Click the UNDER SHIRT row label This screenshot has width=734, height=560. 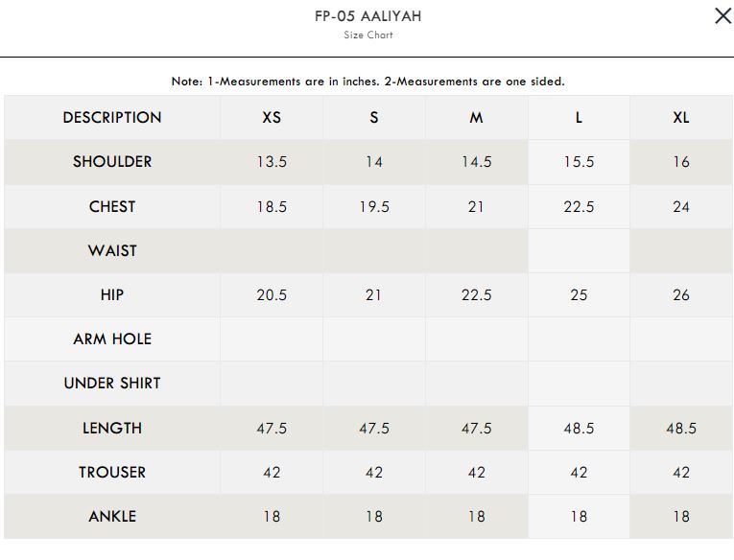pos(112,383)
